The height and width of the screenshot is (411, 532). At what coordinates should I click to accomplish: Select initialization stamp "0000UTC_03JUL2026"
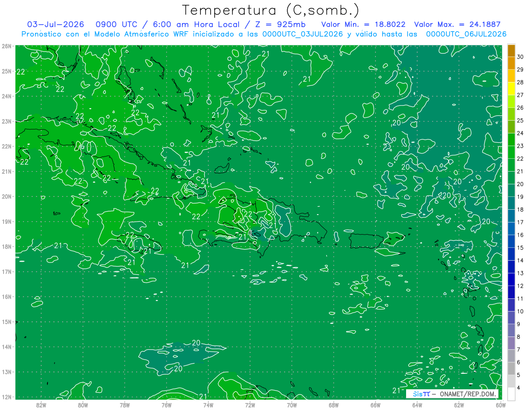(x=303, y=34)
